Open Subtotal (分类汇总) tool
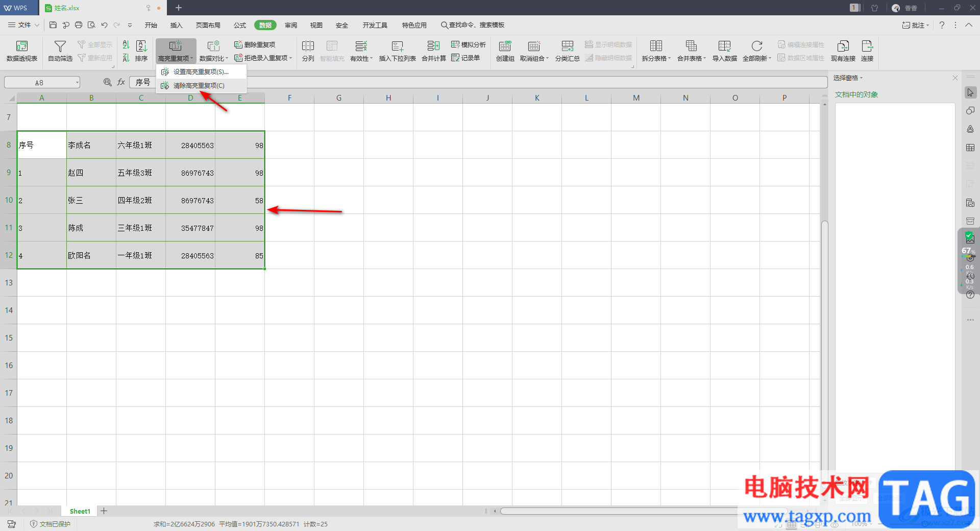The image size is (980, 531). click(567, 51)
